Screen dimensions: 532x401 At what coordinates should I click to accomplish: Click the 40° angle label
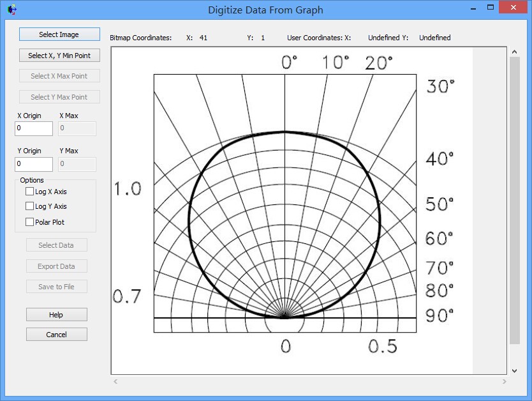pyautogui.click(x=440, y=159)
